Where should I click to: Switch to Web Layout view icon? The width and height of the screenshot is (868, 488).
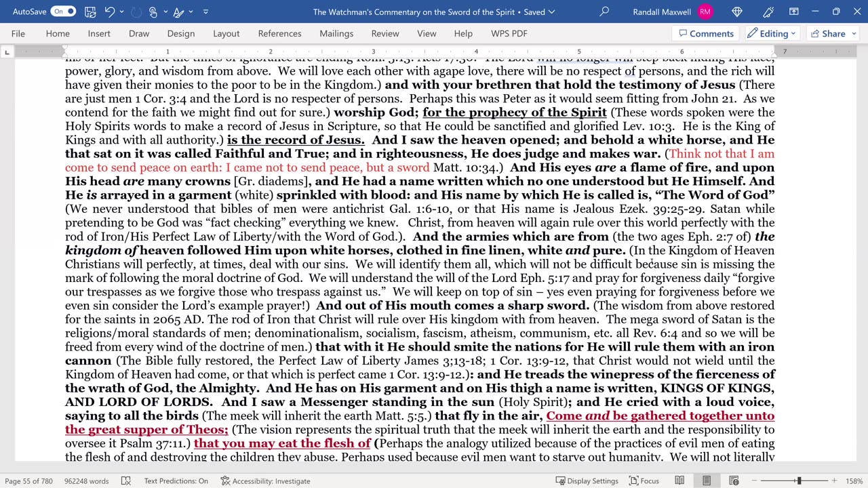pyautogui.click(x=734, y=481)
